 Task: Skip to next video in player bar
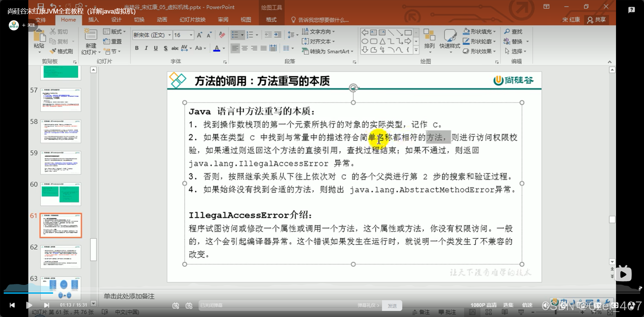click(x=47, y=305)
